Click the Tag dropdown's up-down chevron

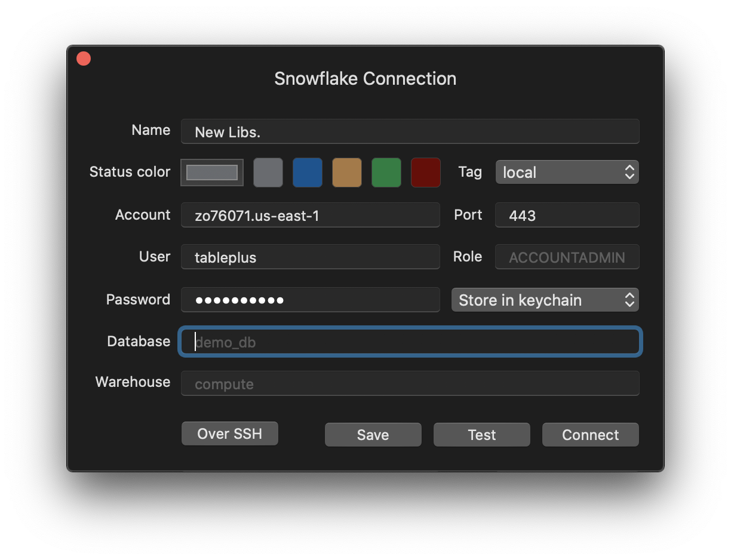(x=629, y=172)
